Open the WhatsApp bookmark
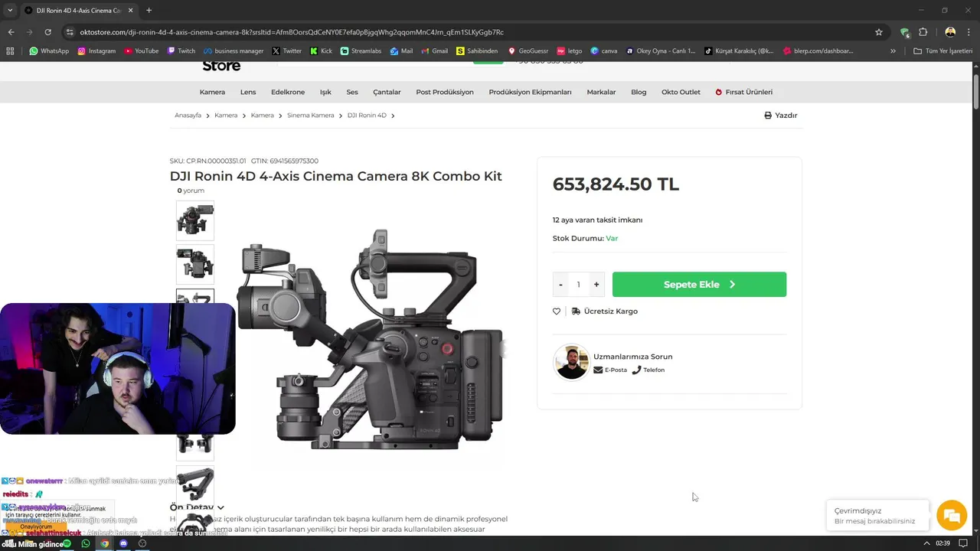This screenshot has height=551, width=980. (49, 51)
